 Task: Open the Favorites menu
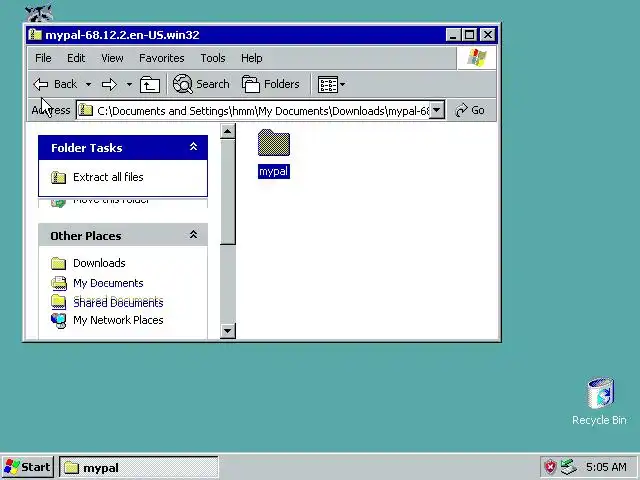pos(162,58)
